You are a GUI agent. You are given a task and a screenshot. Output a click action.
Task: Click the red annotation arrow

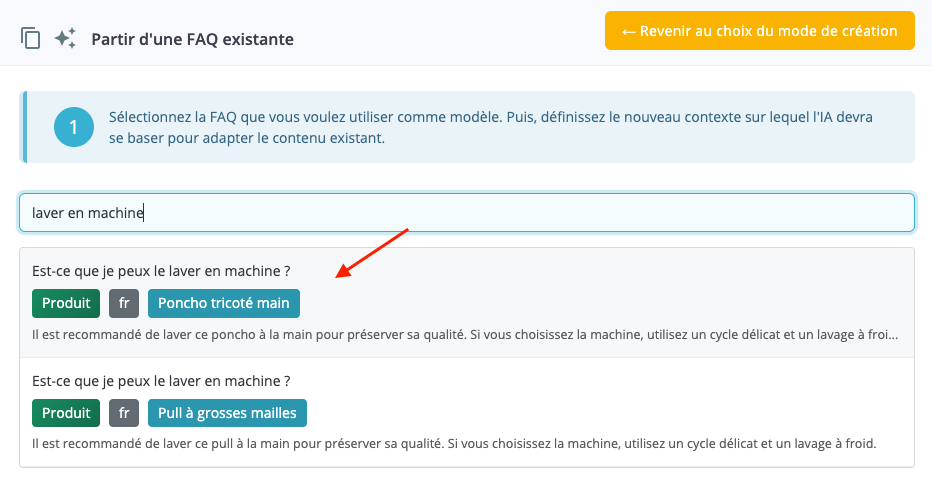(x=372, y=251)
